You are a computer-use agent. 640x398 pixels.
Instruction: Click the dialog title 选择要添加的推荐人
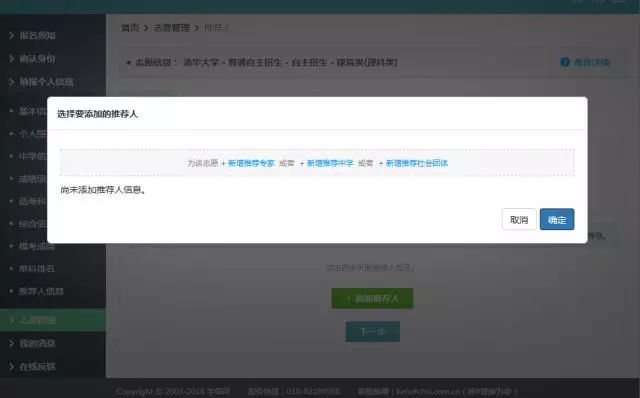[97, 114]
